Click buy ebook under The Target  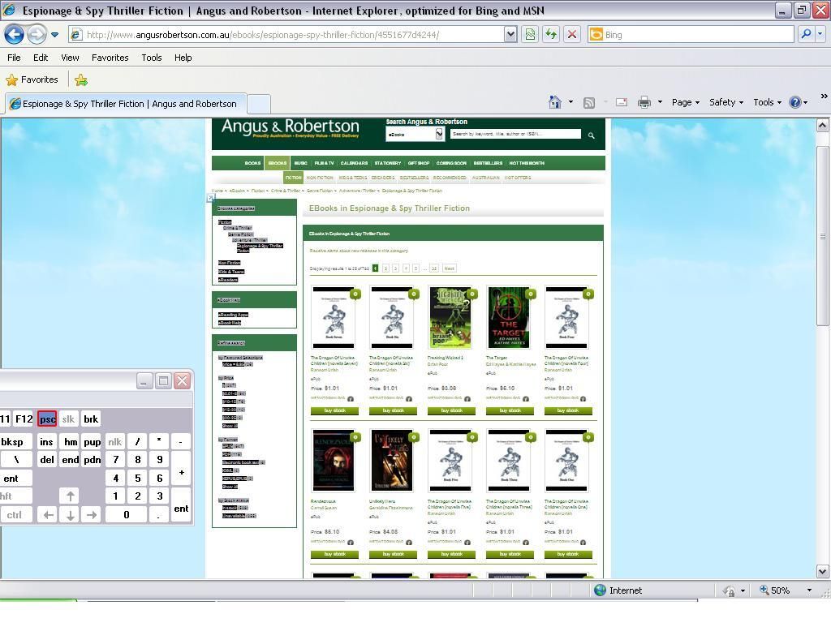[510, 411]
